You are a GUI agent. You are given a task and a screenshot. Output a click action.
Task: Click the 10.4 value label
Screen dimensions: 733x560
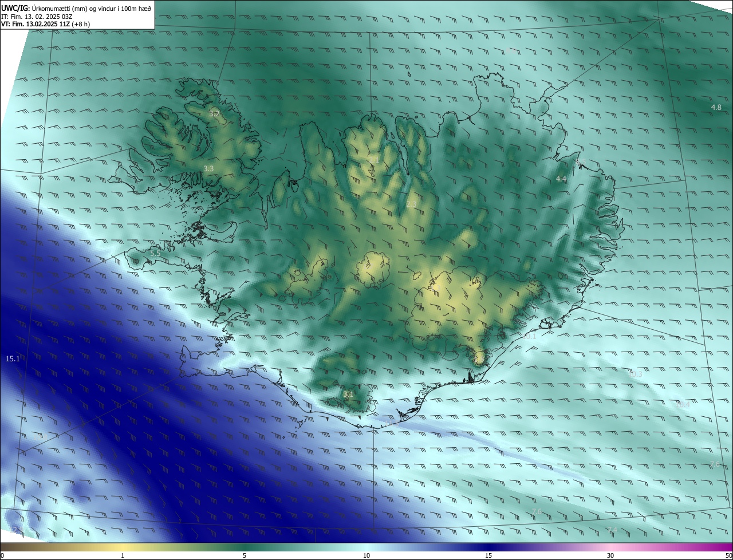(x=683, y=405)
